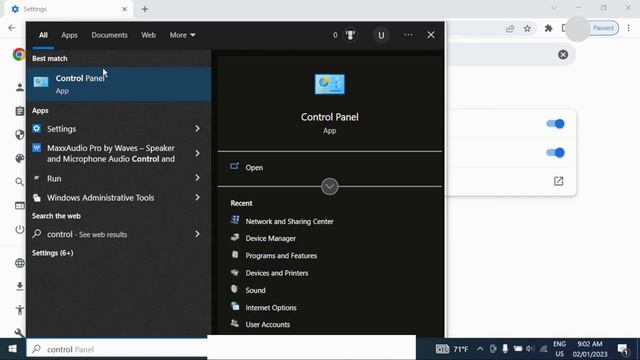
Task: Open the Downloads sidebar icon
Action: (19, 287)
